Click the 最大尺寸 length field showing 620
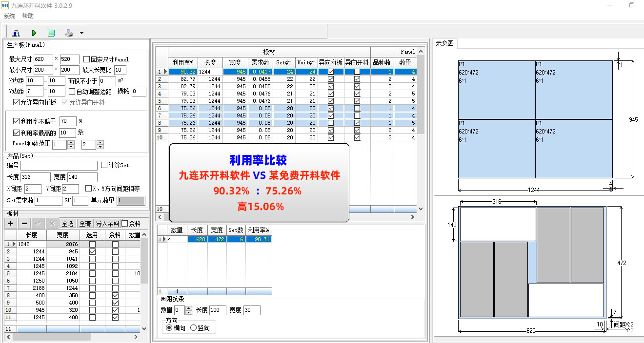 pyautogui.click(x=43, y=59)
